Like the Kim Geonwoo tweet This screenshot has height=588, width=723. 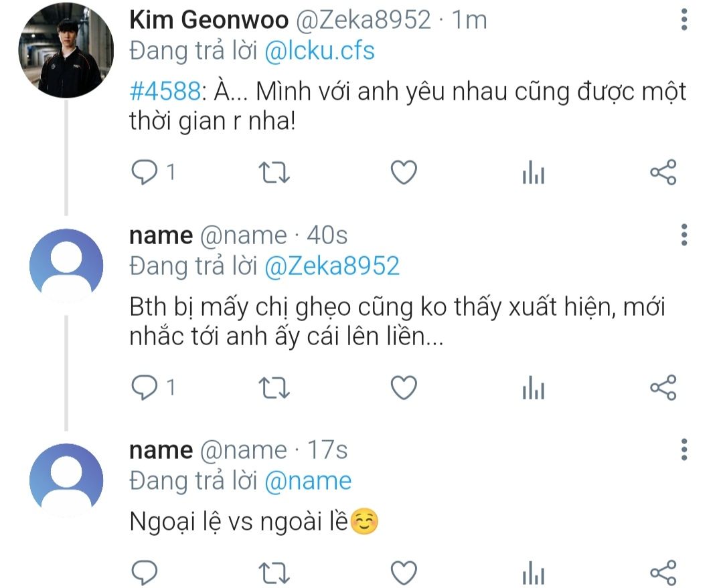click(x=404, y=173)
